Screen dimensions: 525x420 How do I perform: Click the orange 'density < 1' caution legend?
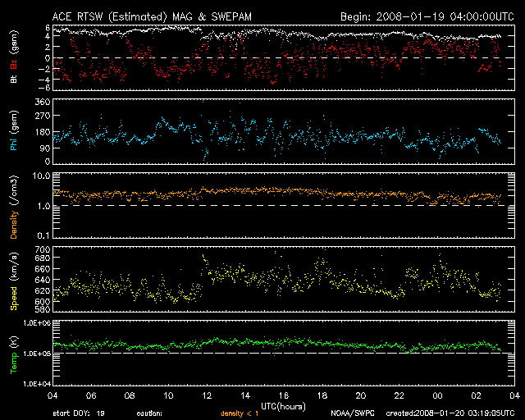click(x=242, y=413)
